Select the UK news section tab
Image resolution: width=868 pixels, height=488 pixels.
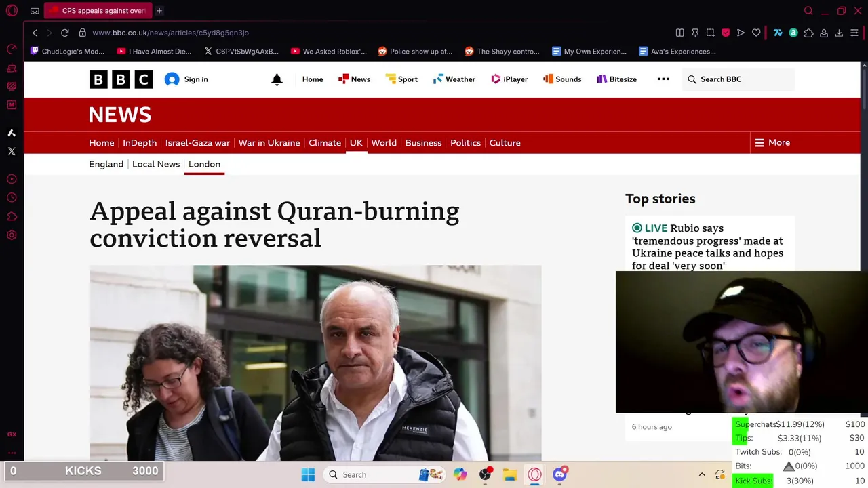coord(356,143)
